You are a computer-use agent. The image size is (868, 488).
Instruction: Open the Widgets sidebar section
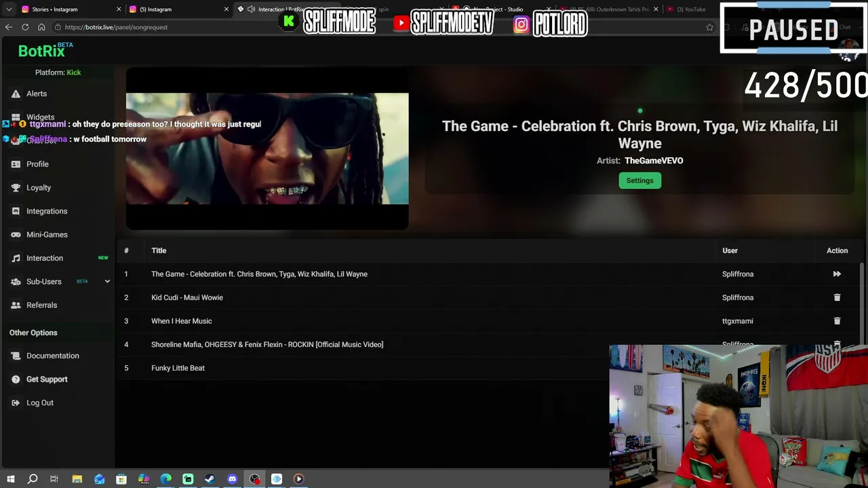pyautogui.click(x=40, y=117)
